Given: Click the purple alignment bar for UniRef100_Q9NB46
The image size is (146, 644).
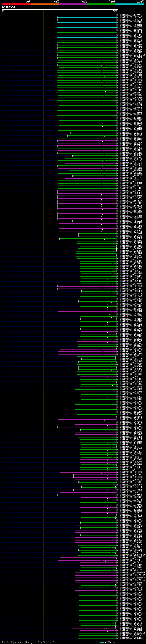Looking at the screenshot, I should (x=88, y=417).
